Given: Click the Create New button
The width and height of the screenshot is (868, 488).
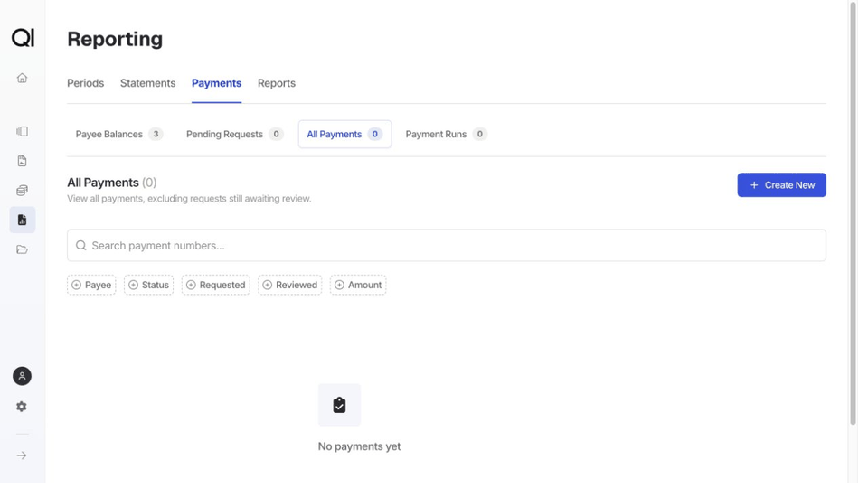Looking at the screenshot, I should pos(781,185).
